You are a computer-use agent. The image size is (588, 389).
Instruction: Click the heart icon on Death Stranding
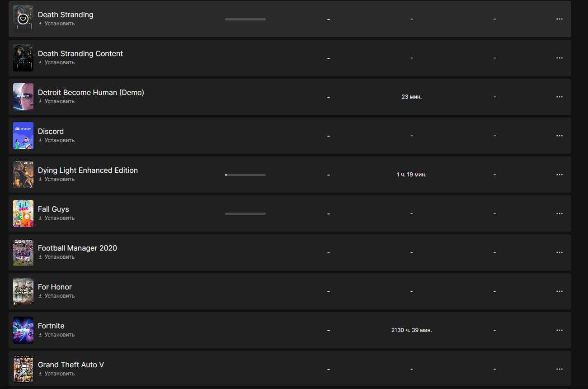(x=23, y=19)
